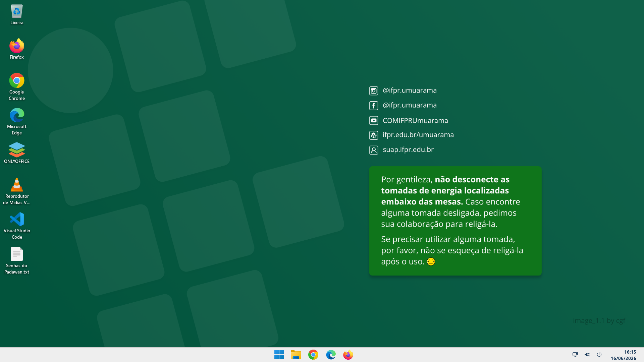644x362 pixels.
Task: Select the Visual Studio Code desktop icon
Action: click(17, 226)
